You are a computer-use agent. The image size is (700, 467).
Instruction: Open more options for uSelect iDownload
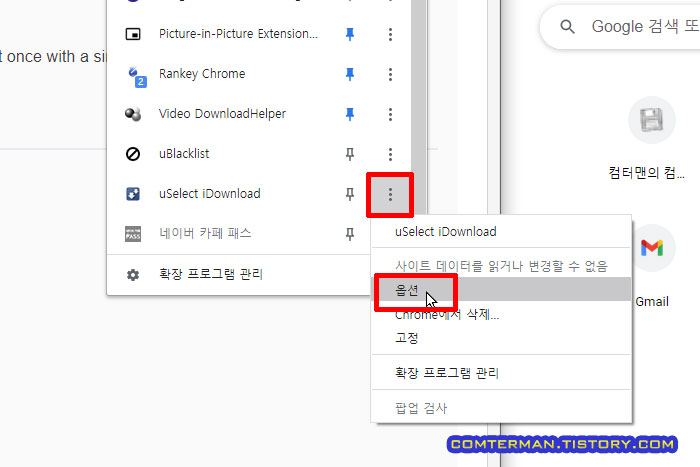(x=390, y=194)
